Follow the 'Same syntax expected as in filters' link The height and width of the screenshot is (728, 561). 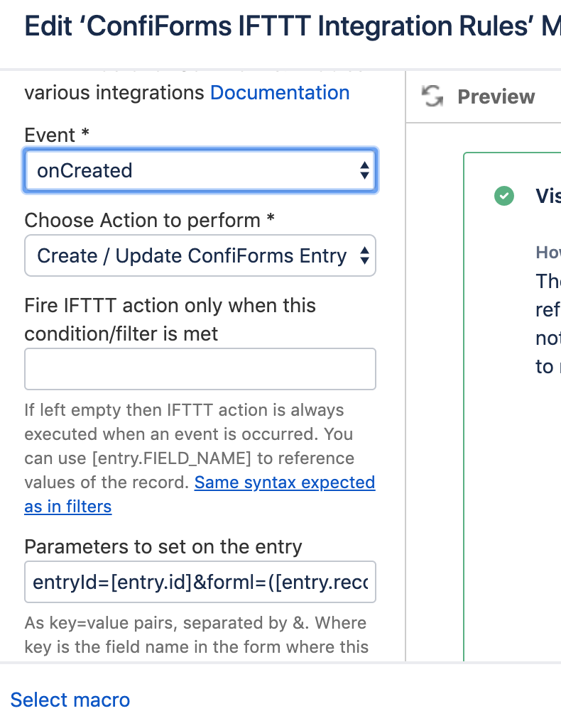tap(284, 482)
